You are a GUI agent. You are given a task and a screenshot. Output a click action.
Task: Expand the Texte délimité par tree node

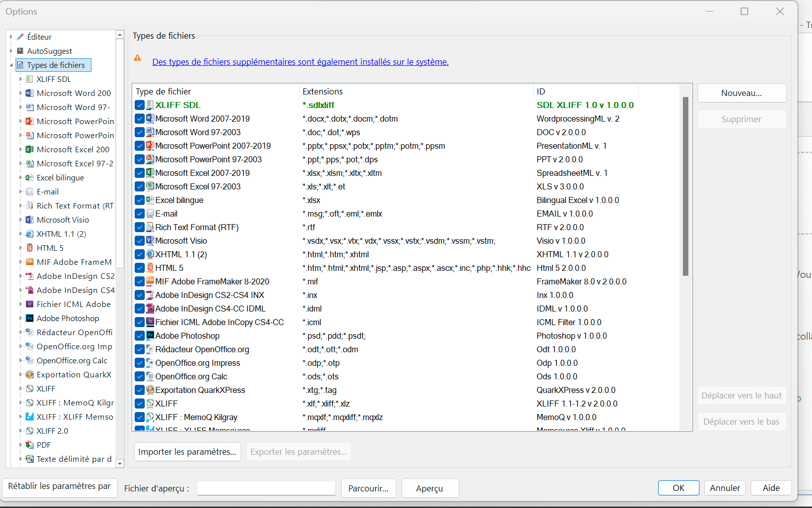tap(21, 459)
